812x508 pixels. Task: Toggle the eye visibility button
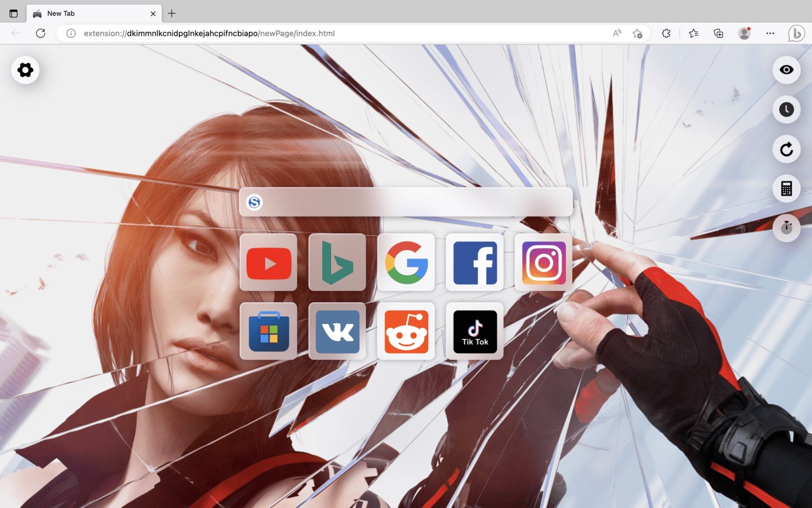787,70
